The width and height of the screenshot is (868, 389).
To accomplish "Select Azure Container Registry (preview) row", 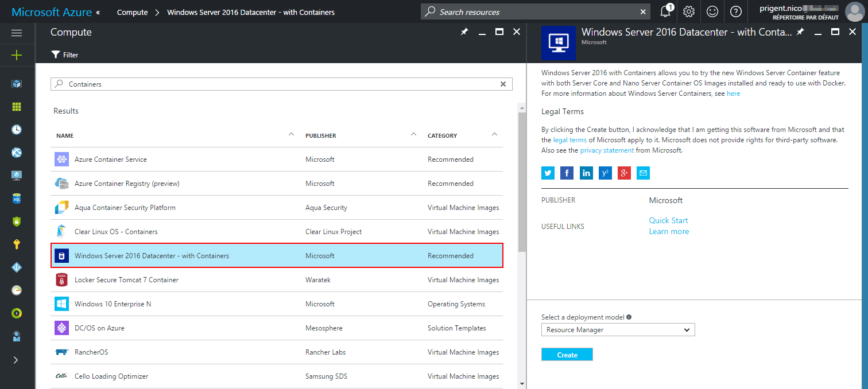I will point(277,183).
